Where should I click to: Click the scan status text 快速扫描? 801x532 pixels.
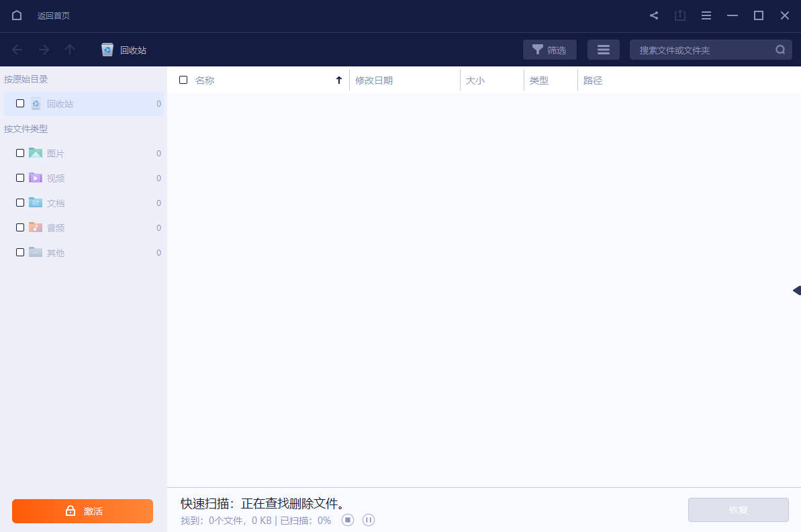pos(263,503)
